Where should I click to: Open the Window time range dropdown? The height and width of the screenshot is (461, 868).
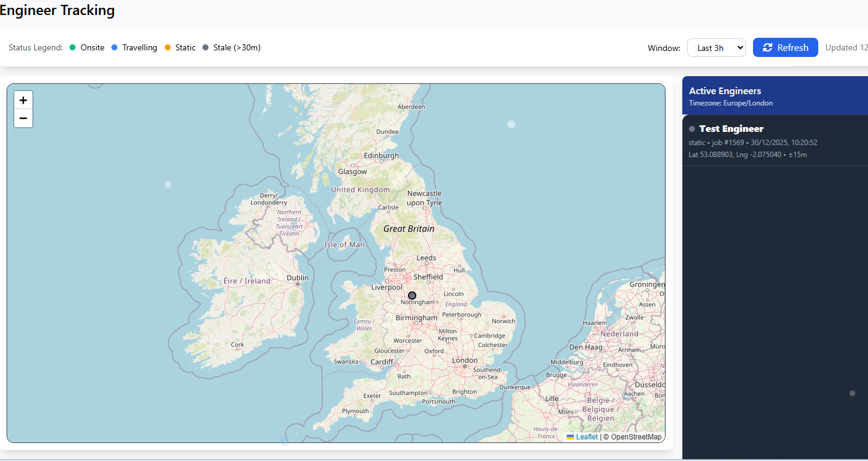(716, 48)
